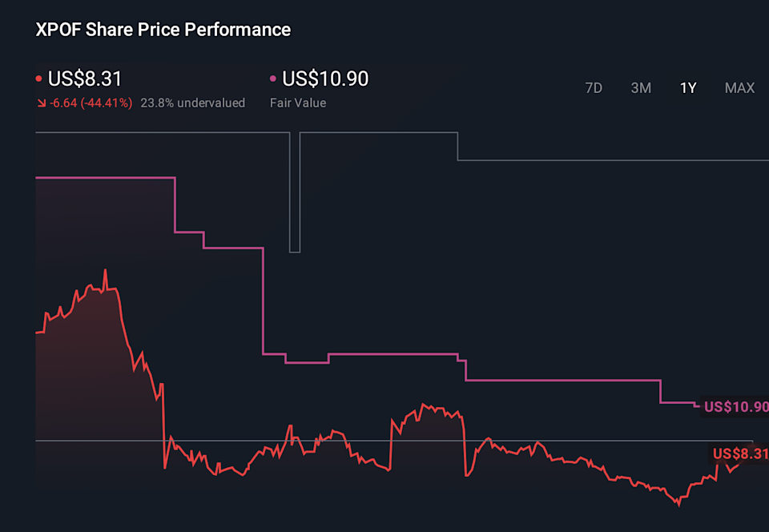The height and width of the screenshot is (532, 769).
Task: Open the 3M timeframe view
Action: 641,88
